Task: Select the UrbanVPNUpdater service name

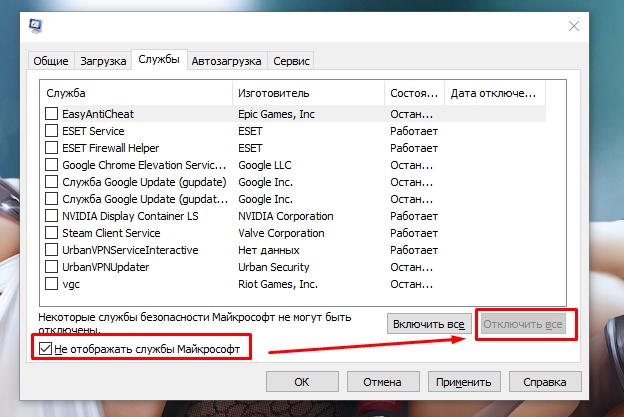Action: (x=105, y=267)
